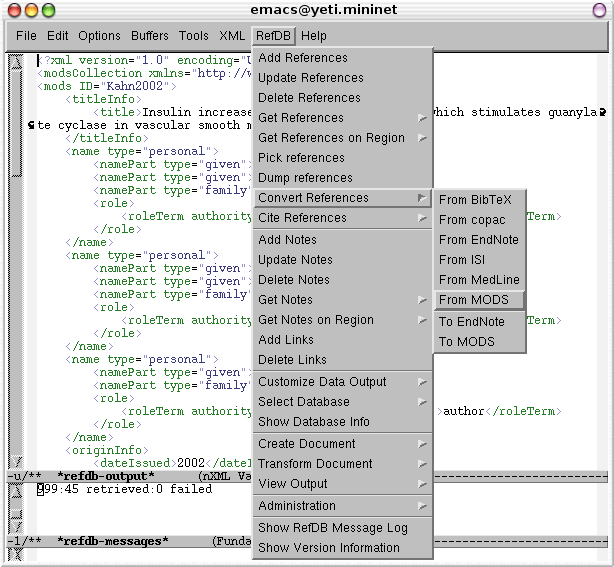614x567 pixels.
Task: Click the "<dateIssued>2002" line
Action: pyautogui.click(x=172, y=463)
